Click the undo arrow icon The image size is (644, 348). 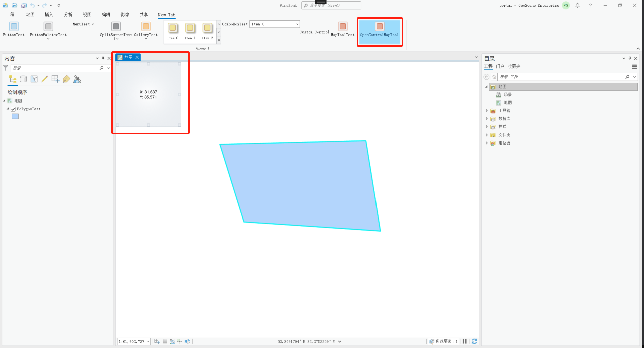pyautogui.click(x=32, y=5)
